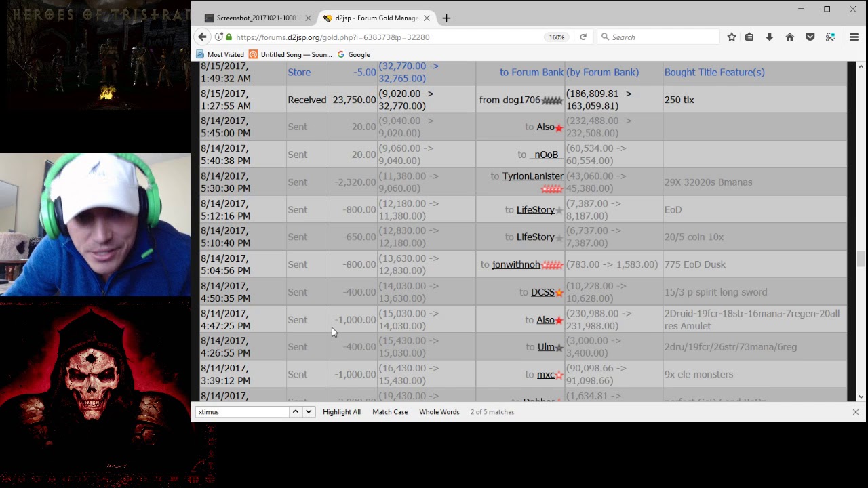
Task: Click scrollbar down arrow at bottom
Action: [x=861, y=396]
